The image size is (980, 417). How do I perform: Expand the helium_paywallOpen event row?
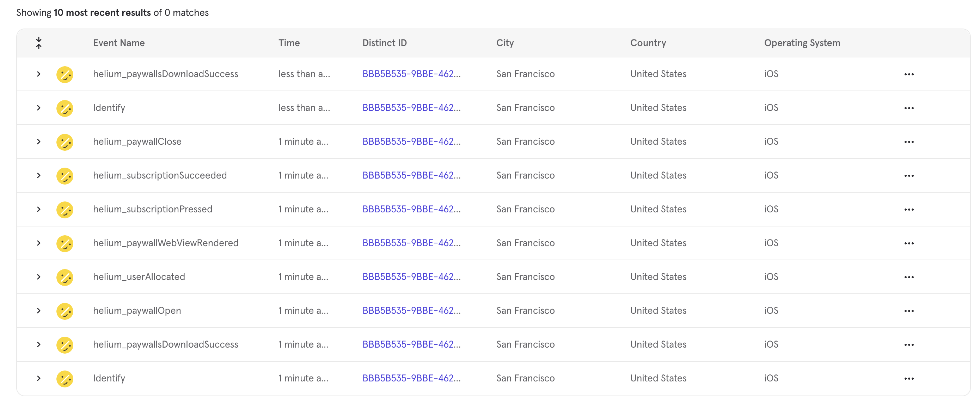click(x=39, y=311)
